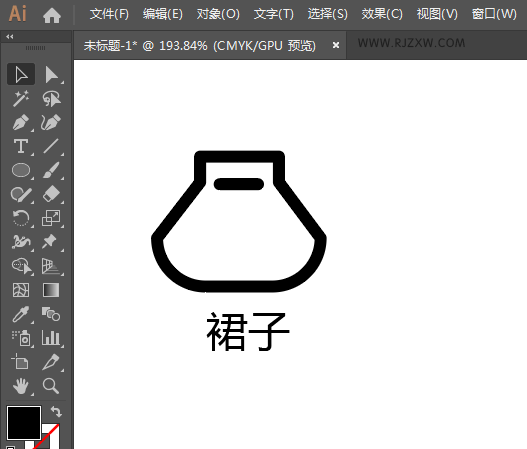Select the Rotate tool

(x=21, y=218)
